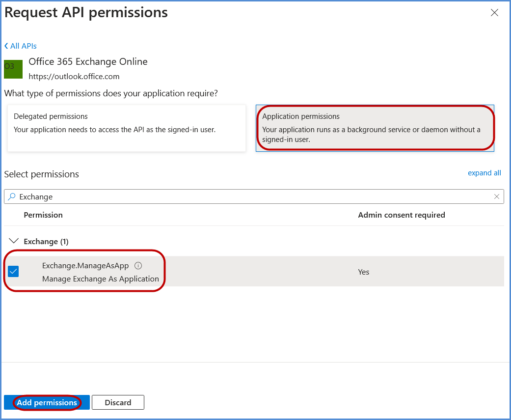511x420 pixels.
Task: Select the Application permissions card
Action: pyautogui.click(x=375, y=128)
